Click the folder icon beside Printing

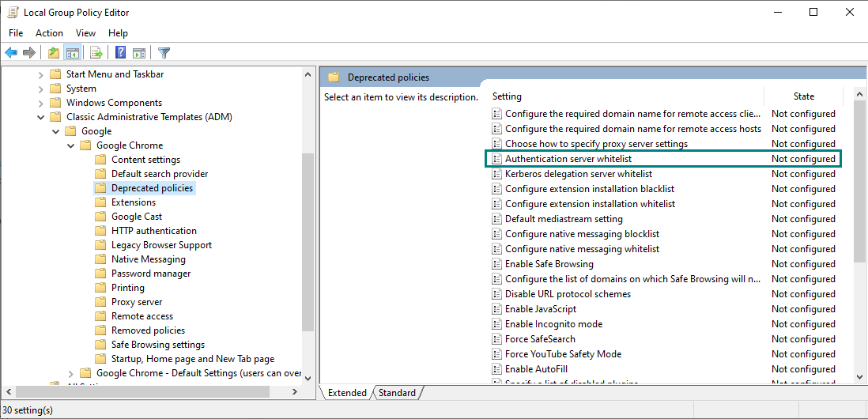tap(100, 288)
